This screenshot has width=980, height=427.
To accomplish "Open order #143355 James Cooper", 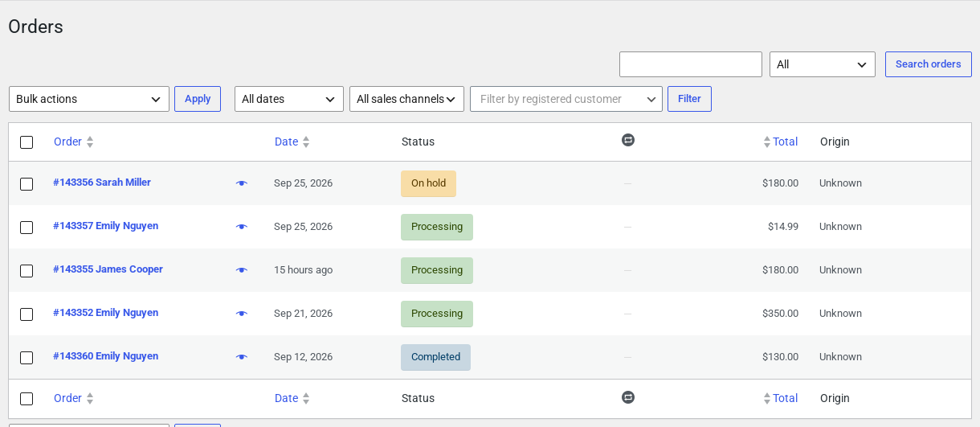I will (x=108, y=269).
